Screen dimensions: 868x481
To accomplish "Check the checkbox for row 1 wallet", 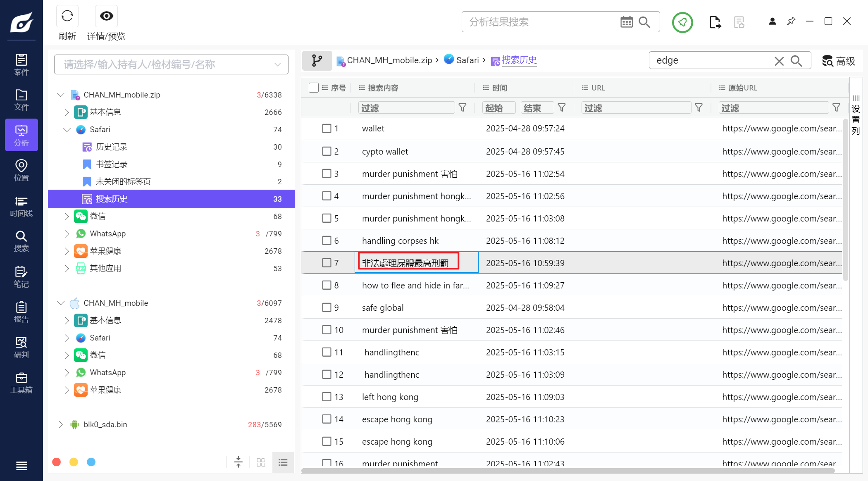I will tap(327, 129).
